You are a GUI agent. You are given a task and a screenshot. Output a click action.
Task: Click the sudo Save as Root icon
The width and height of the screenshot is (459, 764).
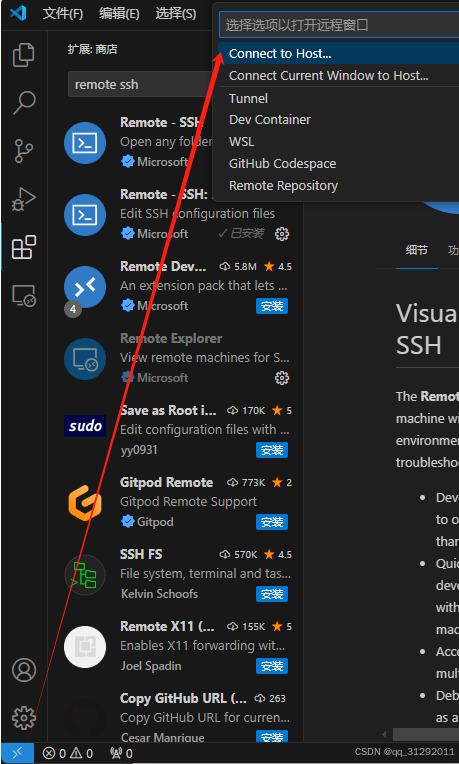tap(85, 426)
